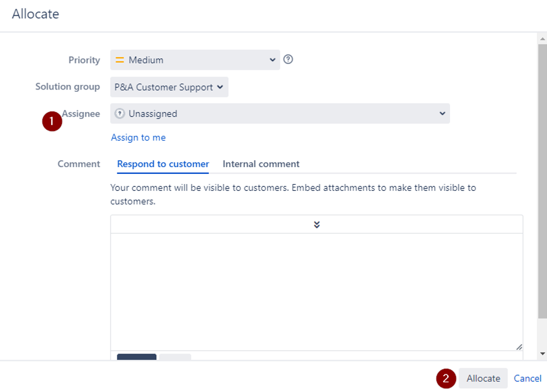Click the Unassigned avatar icon
Viewport: 547px width, 392px height.
tap(120, 114)
